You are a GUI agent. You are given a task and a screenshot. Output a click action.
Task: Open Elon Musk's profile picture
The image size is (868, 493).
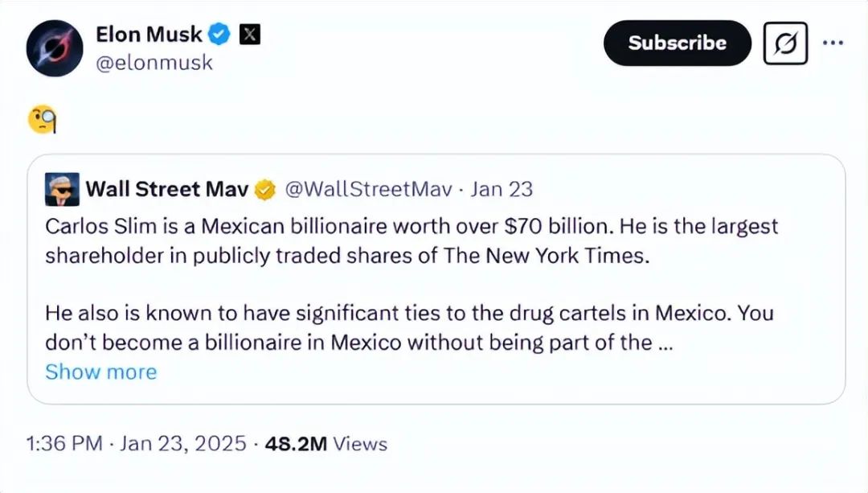pos(55,48)
